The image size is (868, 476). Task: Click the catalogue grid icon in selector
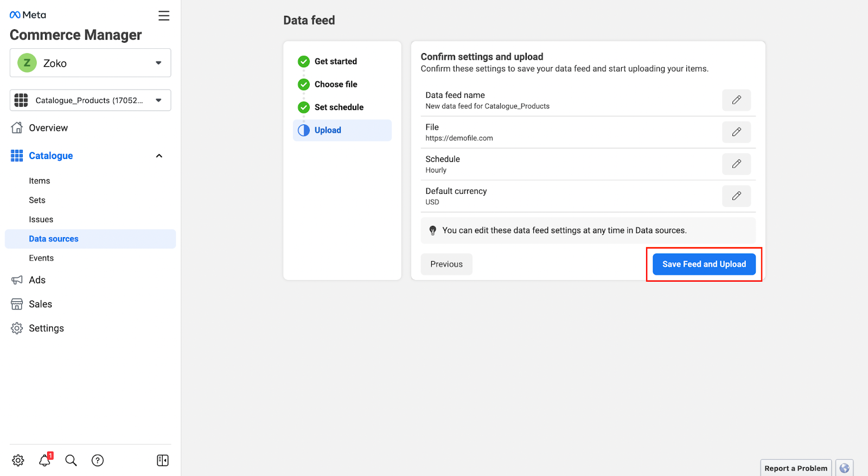21,100
